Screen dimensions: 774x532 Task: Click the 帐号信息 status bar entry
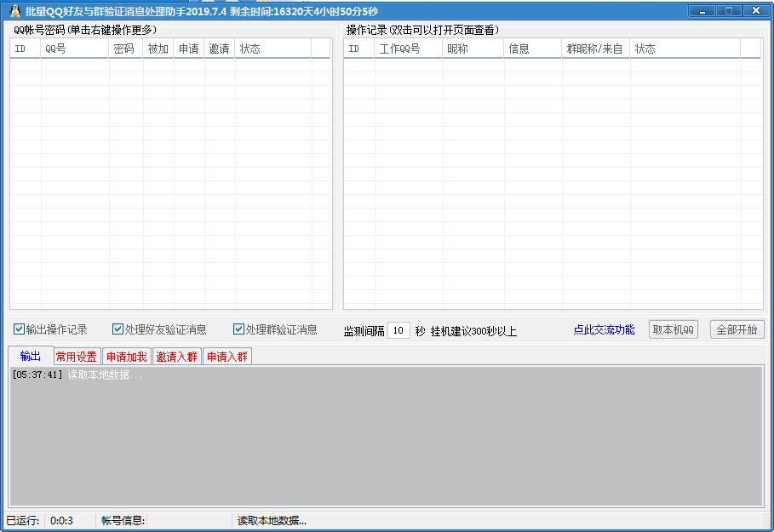pyautogui.click(x=123, y=521)
